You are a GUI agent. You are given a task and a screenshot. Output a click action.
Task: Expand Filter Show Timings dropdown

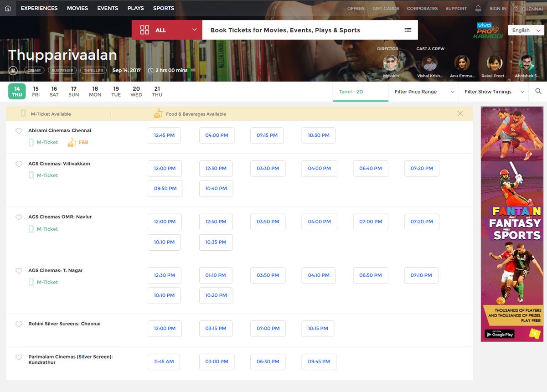coord(494,92)
